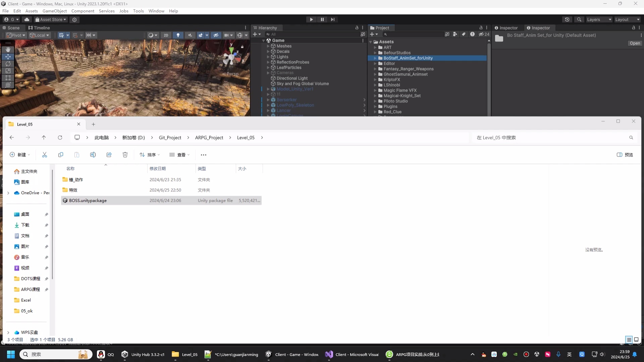Open the GameObject menu
644x362 pixels.
tap(54, 11)
